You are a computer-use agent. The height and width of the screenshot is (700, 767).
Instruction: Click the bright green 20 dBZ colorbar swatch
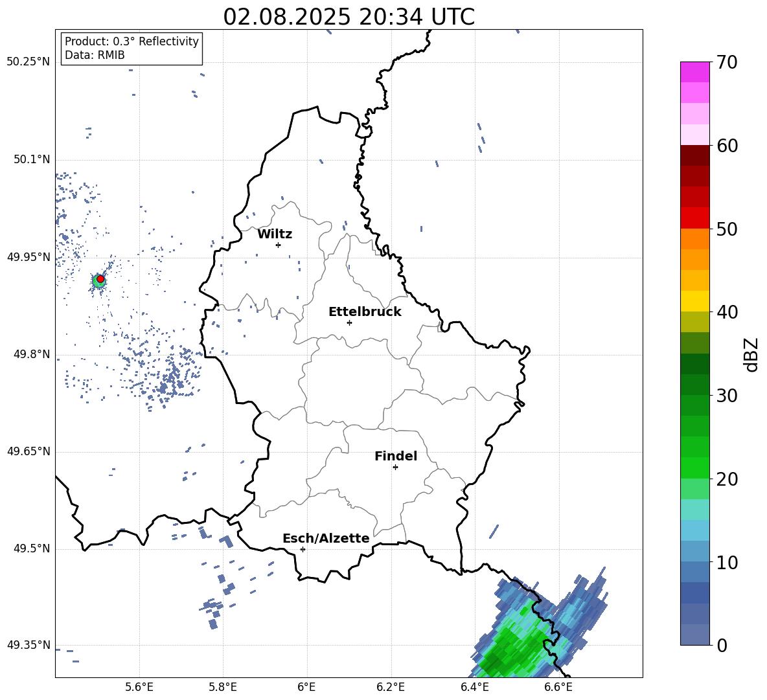click(x=694, y=468)
